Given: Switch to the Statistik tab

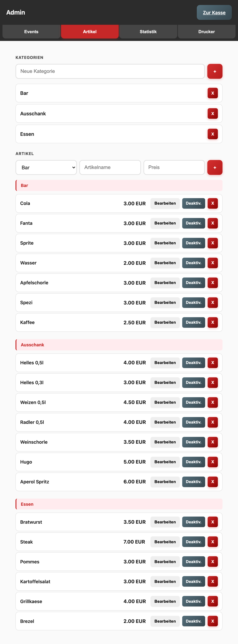Looking at the screenshot, I should tap(148, 32).
